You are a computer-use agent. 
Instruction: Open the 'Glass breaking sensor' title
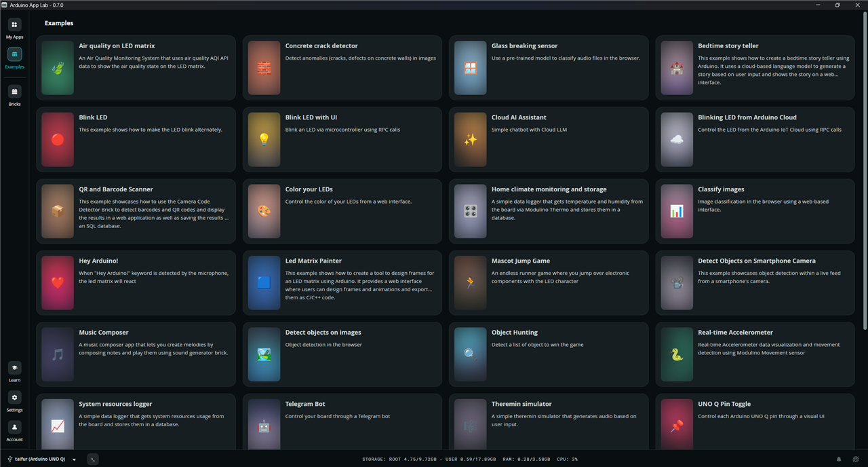click(525, 46)
